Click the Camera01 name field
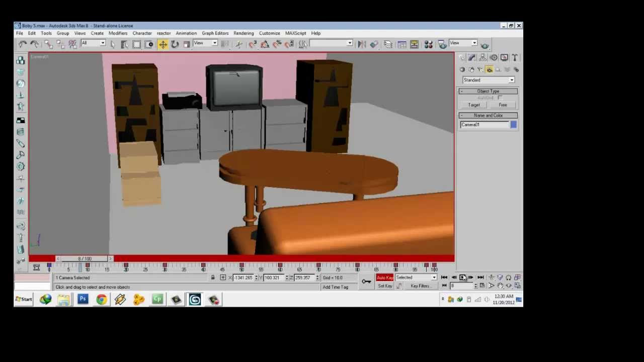Image resolution: width=644 pixels, height=362 pixels. coord(485,125)
